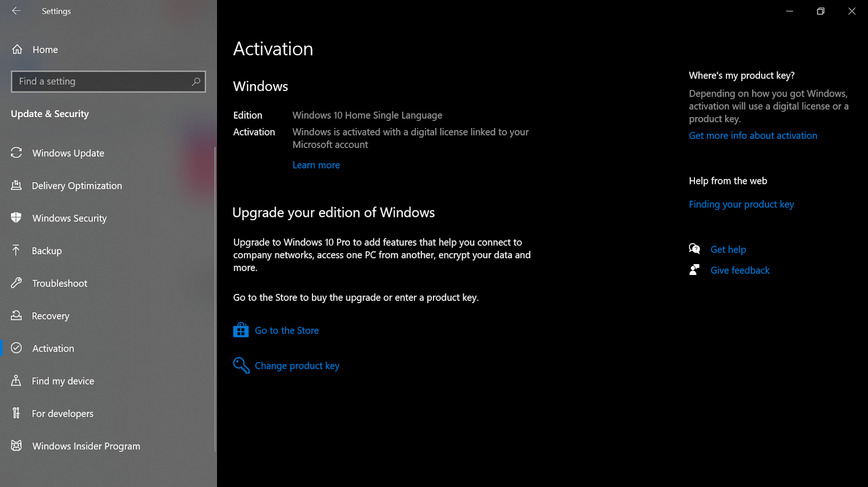This screenshot has height=487, width=868.
Task: Click the Find my device icon
Action: pos(16,380)
